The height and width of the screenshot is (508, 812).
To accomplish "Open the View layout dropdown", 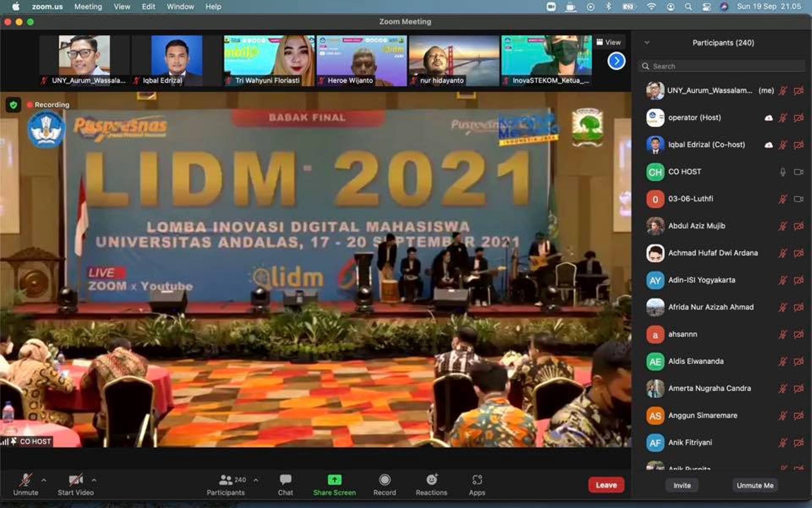I will coord(609,42).
